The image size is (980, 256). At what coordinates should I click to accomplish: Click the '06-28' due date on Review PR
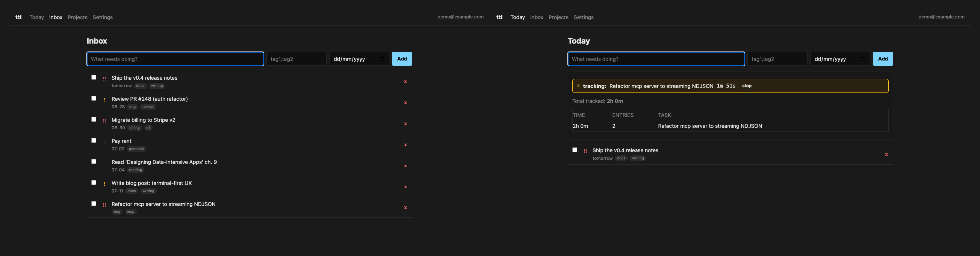click(118, 107)
